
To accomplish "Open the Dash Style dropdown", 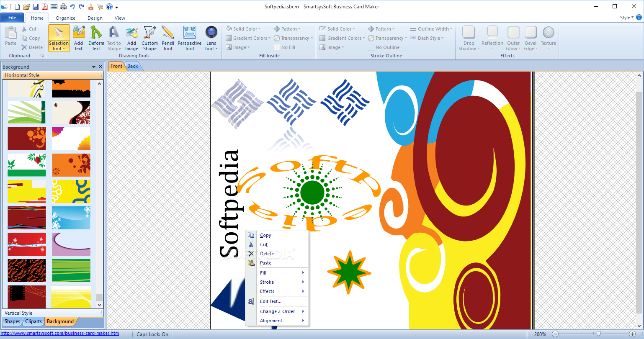I will pyautogui.click(x=426, y=38).
